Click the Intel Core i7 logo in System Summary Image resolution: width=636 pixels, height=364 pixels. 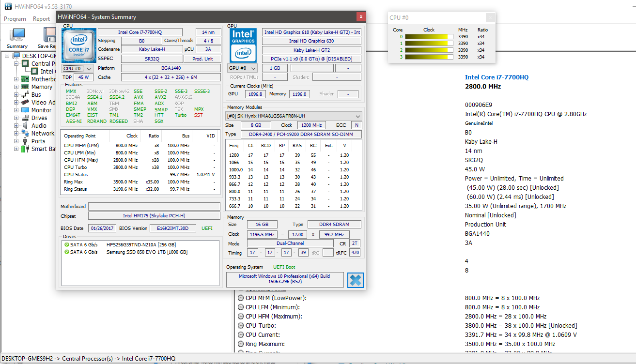point(79,45)
